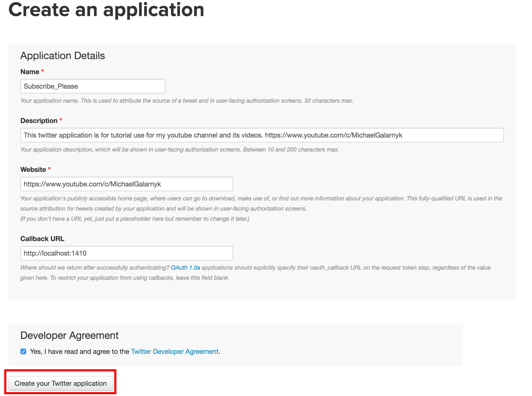Click the 'Name' field label
This screenshot has width=532, height=396.
[30, 72]
